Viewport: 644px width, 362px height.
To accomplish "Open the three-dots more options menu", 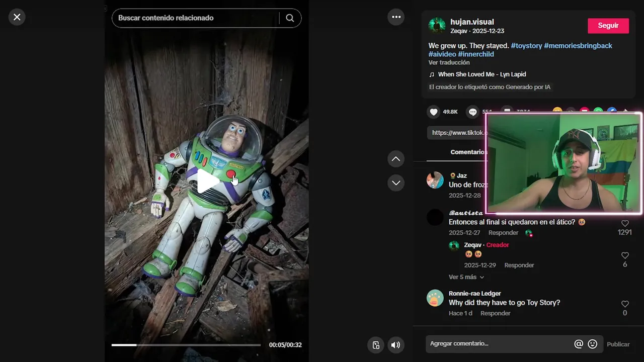I will pyautogui.click(x=396, y=17).
